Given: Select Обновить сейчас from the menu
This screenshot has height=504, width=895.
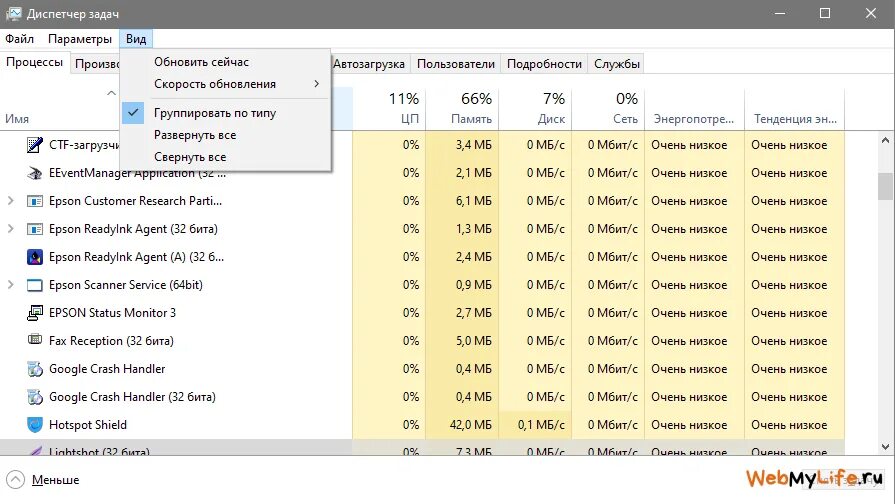Looking at the screenshot, I should [x=201, y=62].
